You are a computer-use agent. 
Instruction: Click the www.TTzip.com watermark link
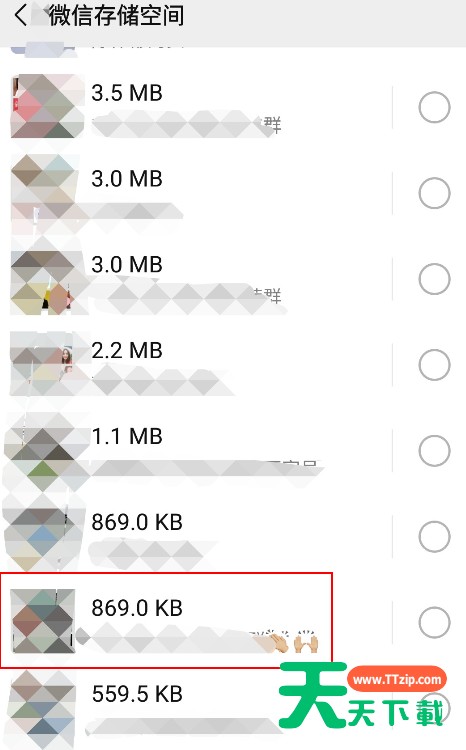click(x=397, y=679)
